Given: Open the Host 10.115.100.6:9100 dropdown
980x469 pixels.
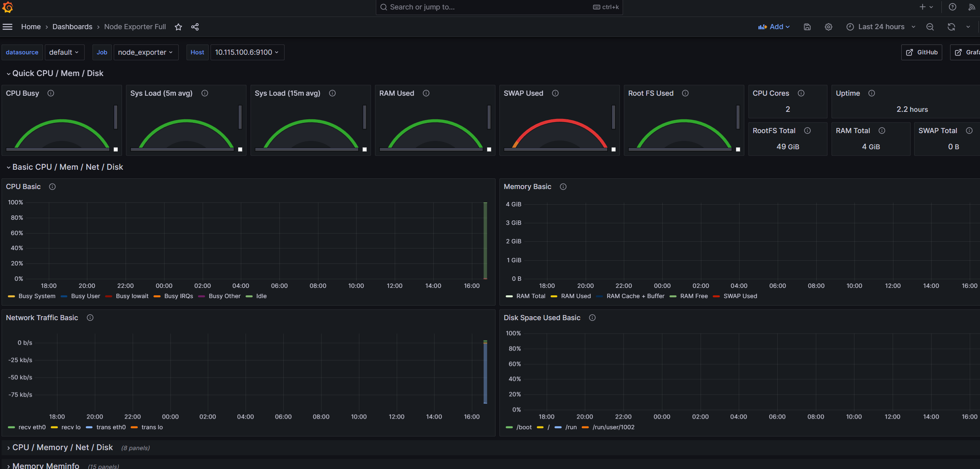Looking at the screenshot, I should [x=247, y=52].
